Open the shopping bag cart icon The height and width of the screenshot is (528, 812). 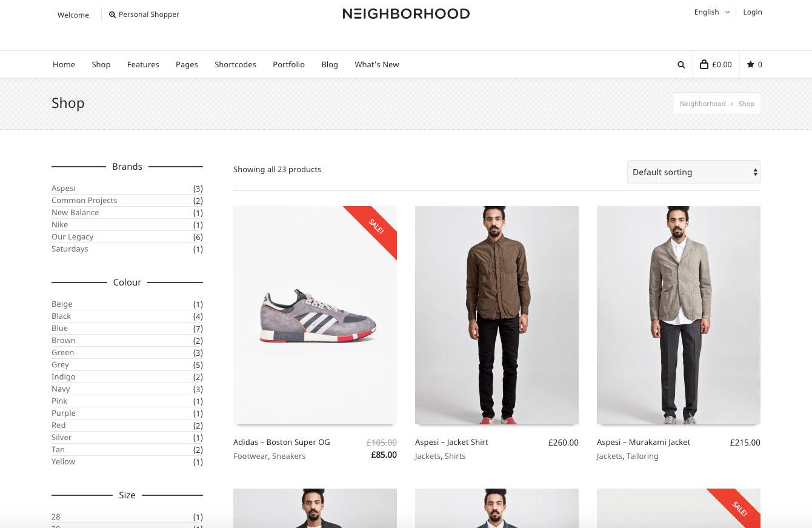704,64
